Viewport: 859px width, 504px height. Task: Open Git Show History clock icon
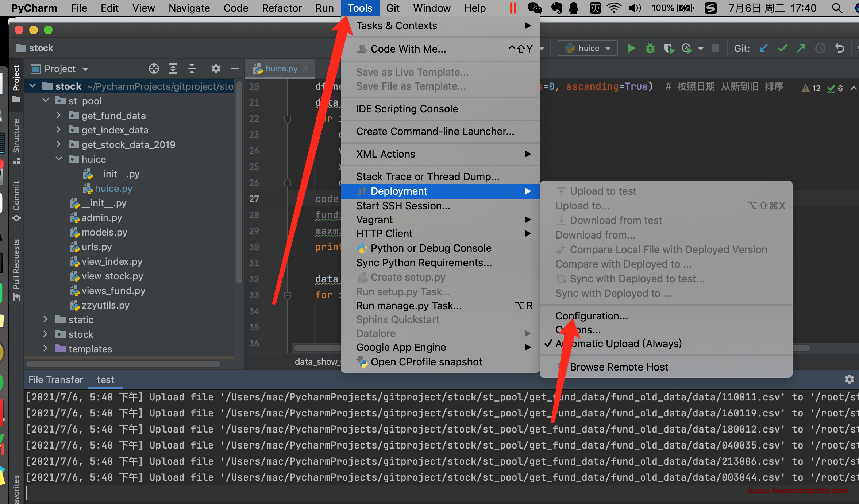pos(820,48)
